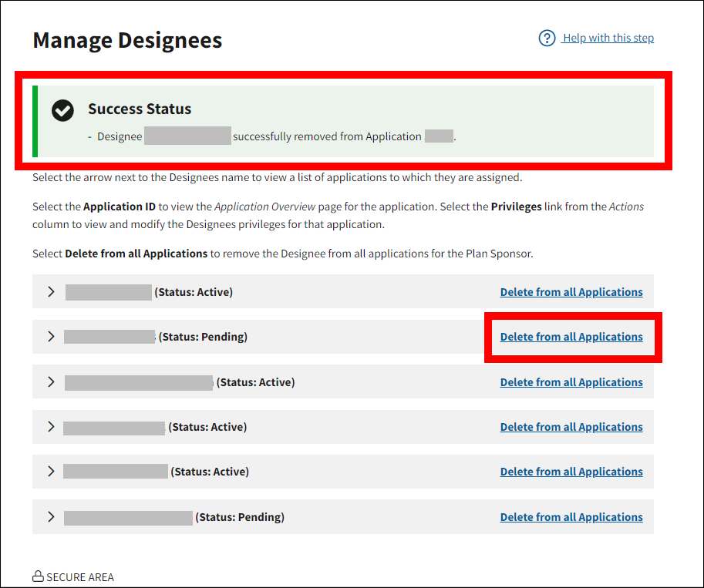Viewport: 704px width, 588px height.
Task: Click the red-highlighted 'Delete from all Applications' link
Action: click(x=571, y=337)
